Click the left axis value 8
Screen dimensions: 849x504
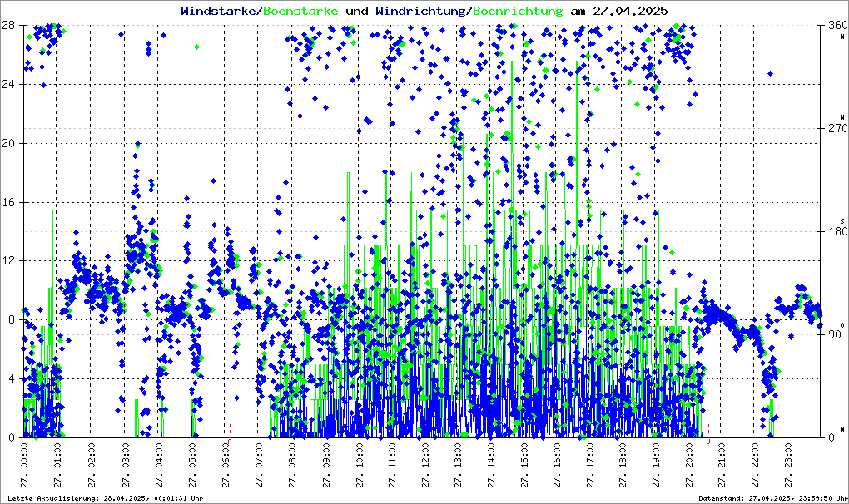[x=11, y=319]
